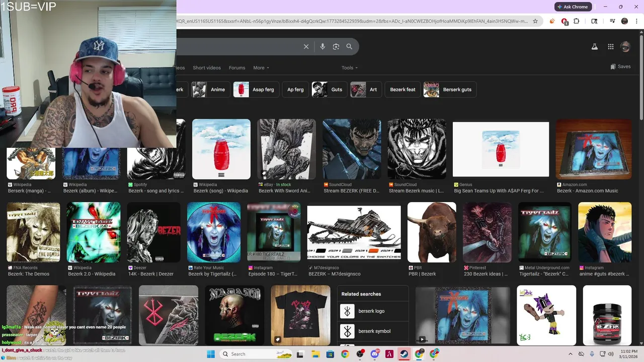Clear the search box with the X icon
The height and width of the screenshot is (362, 644).
306,46
